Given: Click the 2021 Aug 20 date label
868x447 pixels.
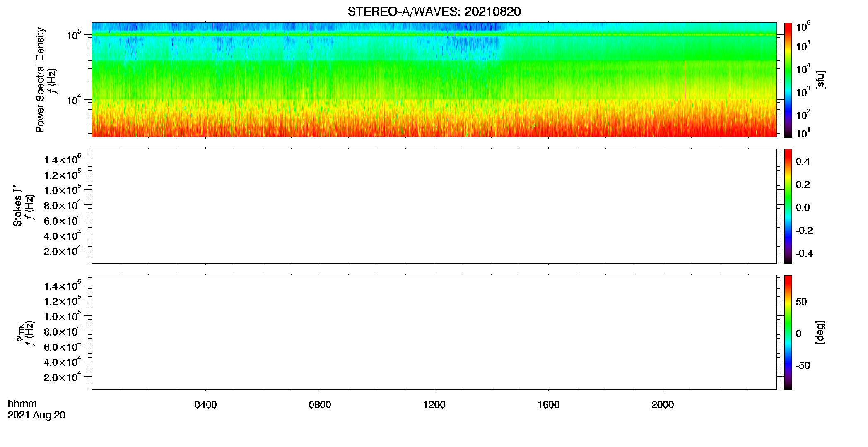Looking at the screenshot, I should click(36, 415).
